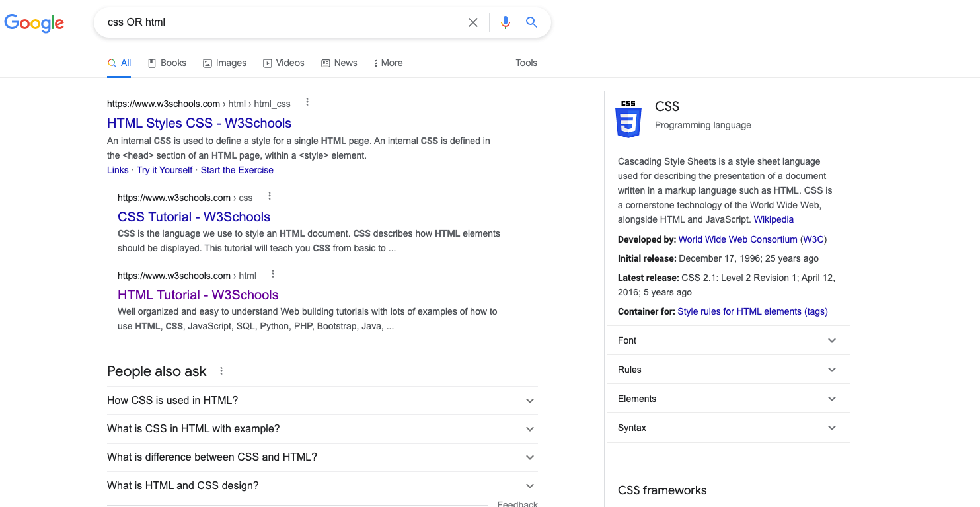Open the More search categories menu
The width and height of the screenshot is (980, 507).
coord(388,63)
